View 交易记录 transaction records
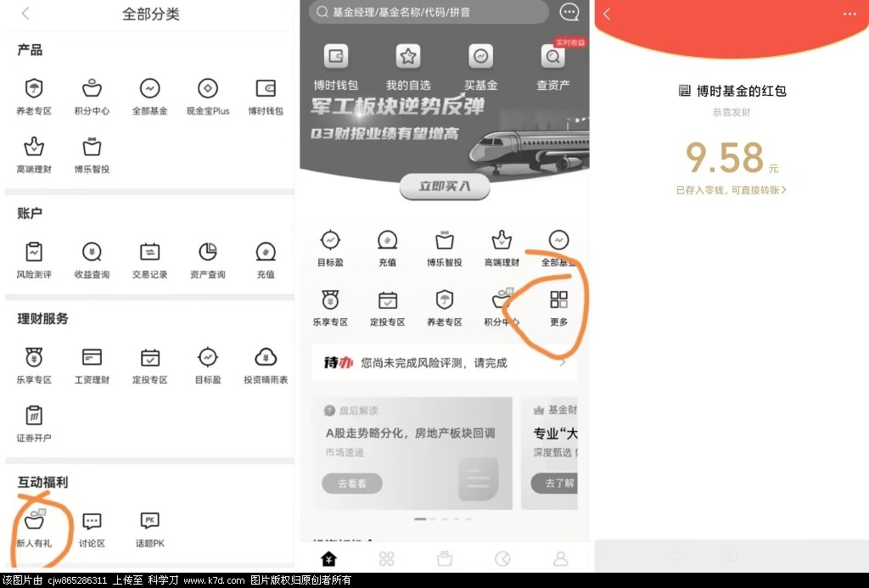This screenshot has width=869, height=588. pos(149,260)
